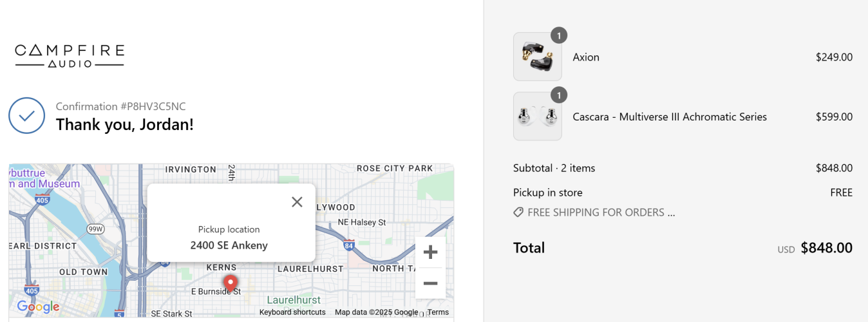
Task: Click "IRVINGTON" map label
Action: pyautogui.click(x=191, y=169)
